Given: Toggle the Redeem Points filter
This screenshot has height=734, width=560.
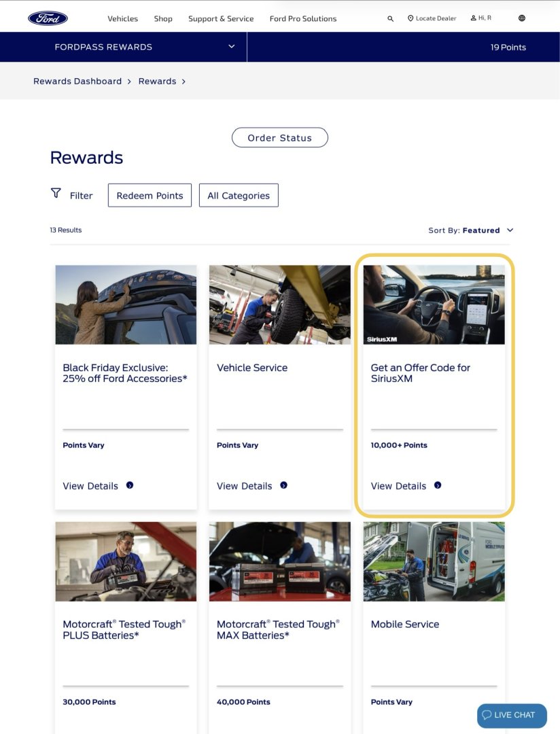Looking at the screenshot, I should click(x=150, y=195).
